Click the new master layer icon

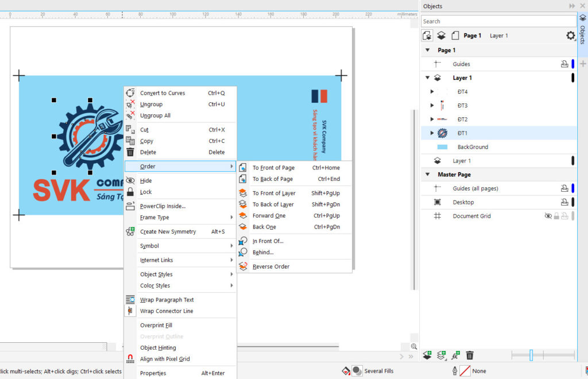click(441, 355)
